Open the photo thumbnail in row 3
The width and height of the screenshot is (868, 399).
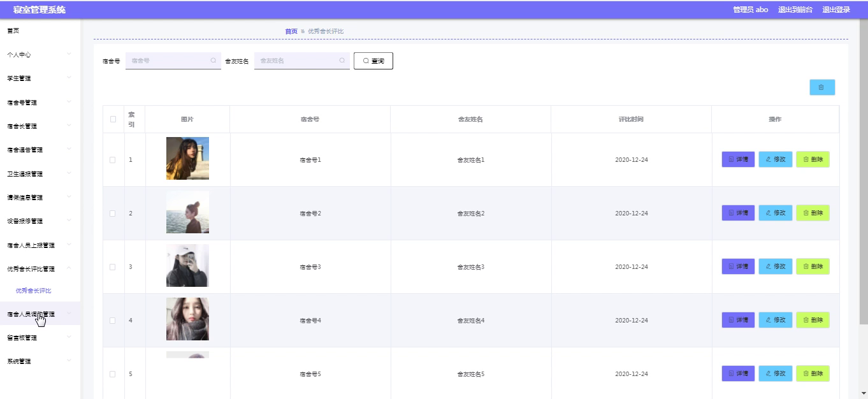[187, 266]
